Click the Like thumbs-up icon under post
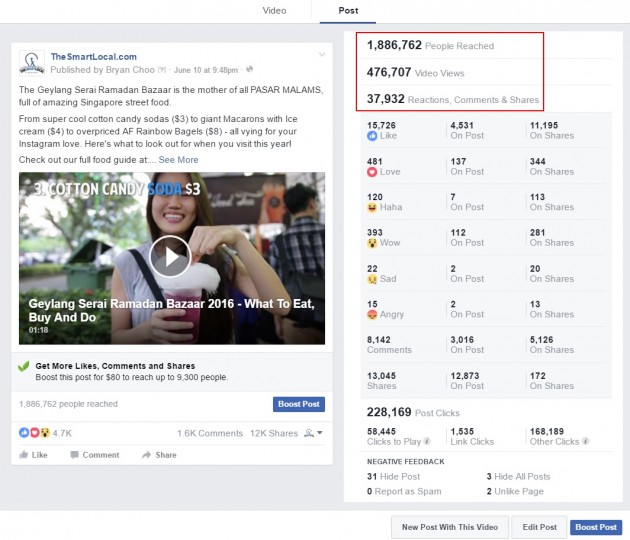630x540 pixels. point(25,455)
